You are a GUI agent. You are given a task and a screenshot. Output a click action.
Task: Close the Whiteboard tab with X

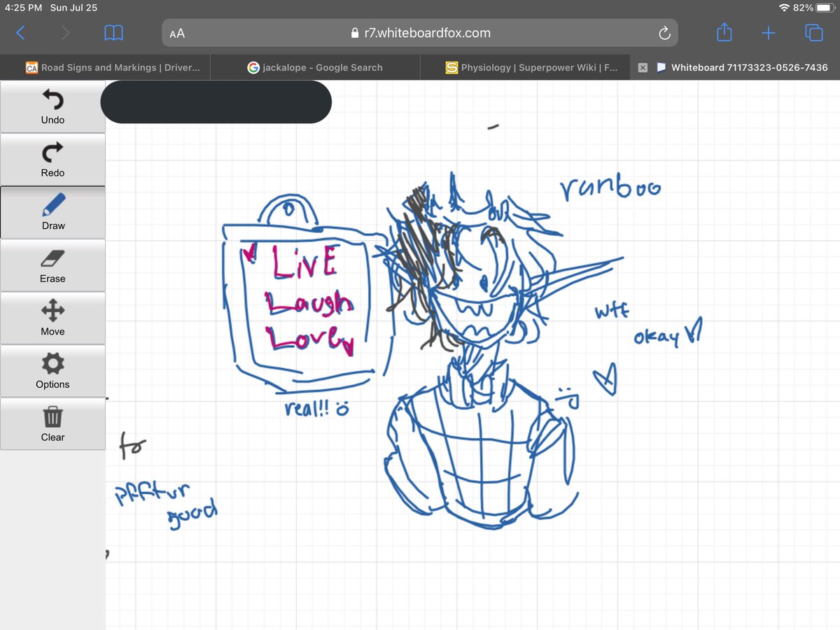coord(643,68)
